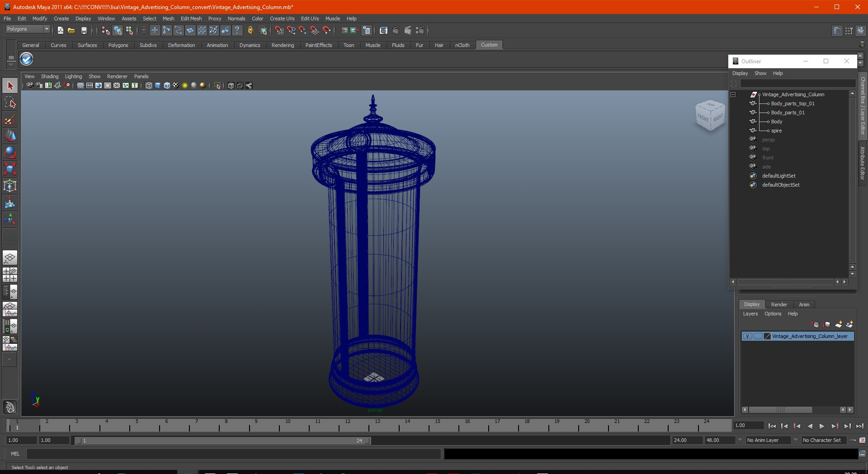Activate the Rotate tool sphere icon
Image resolution: width=868 pixels, height=474 pixels.
tap(10, 152)
